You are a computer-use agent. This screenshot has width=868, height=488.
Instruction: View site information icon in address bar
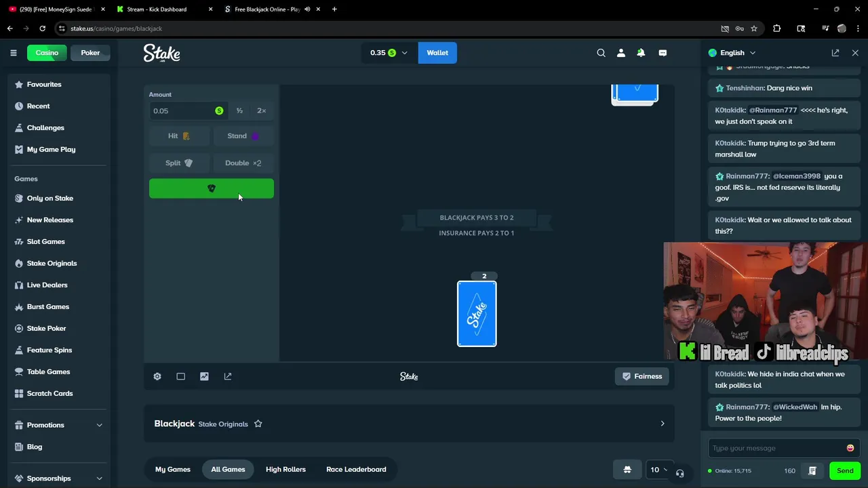[62, 28]
